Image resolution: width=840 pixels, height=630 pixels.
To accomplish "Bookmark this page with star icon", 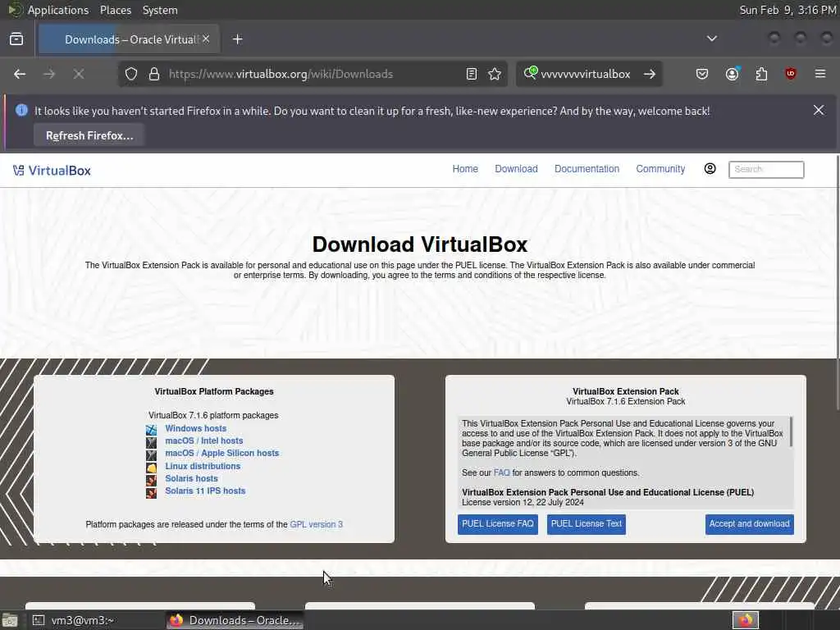I will (495, 74).
